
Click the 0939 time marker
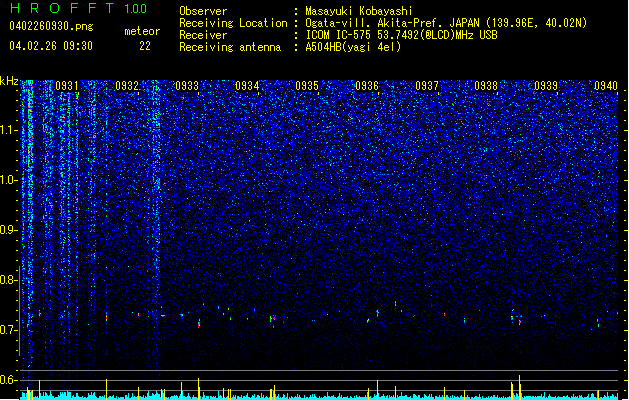coord(546,86)
